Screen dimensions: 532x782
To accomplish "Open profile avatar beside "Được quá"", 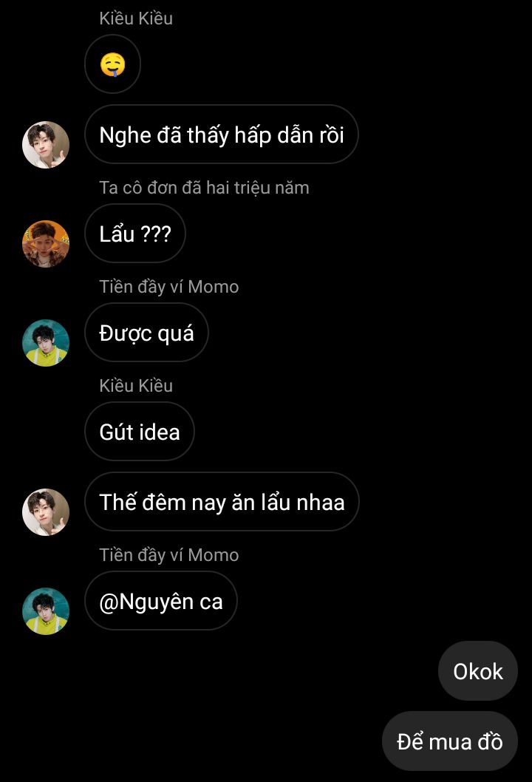I will coord(46,343).
